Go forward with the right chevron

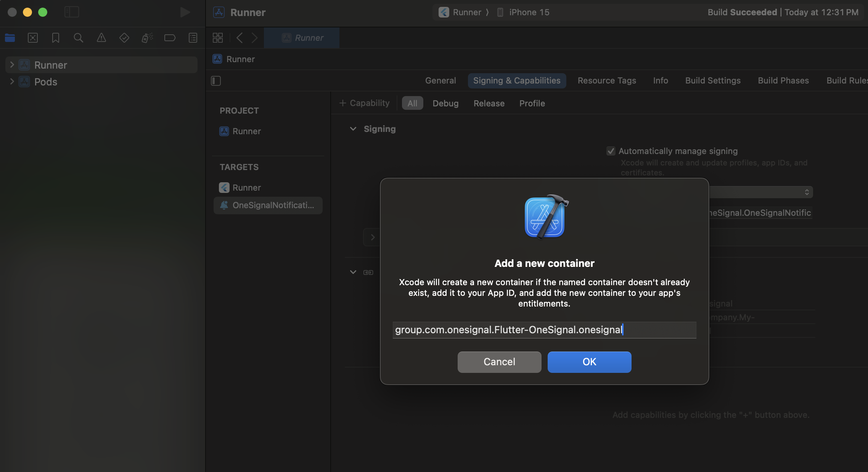pyautogui.click(x=254, y=38)
